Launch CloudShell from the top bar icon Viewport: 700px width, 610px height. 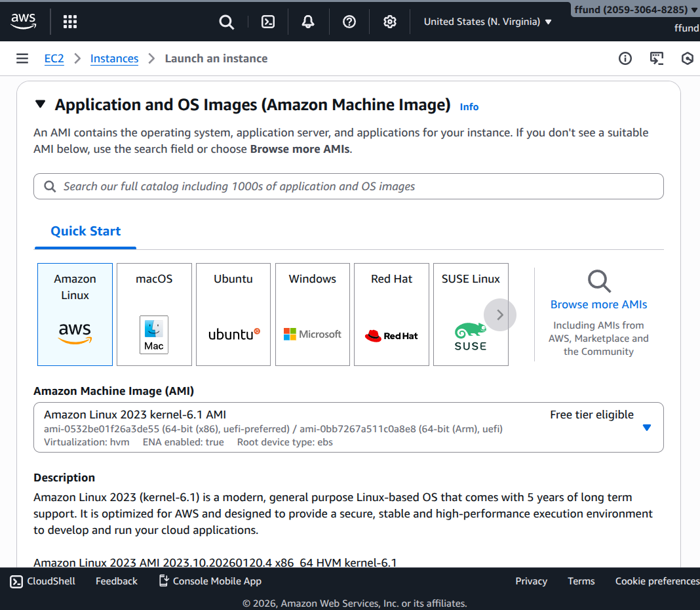(268, 22)
